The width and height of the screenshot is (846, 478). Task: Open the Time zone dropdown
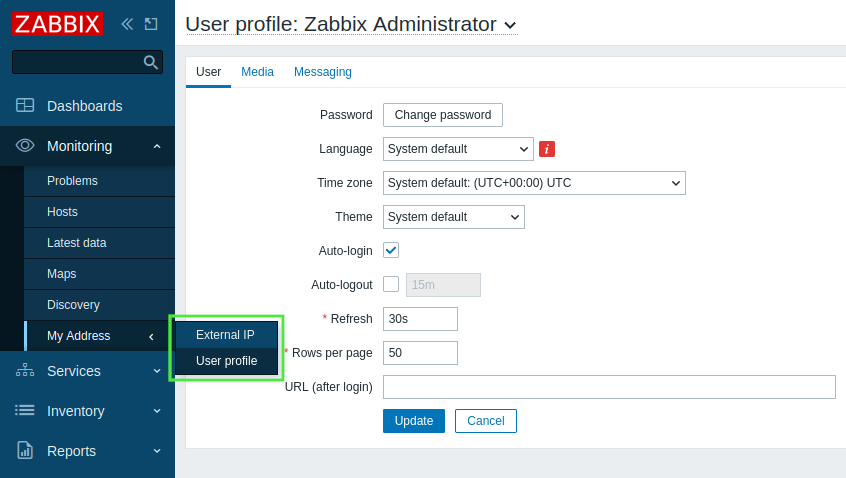pos(534,183)
